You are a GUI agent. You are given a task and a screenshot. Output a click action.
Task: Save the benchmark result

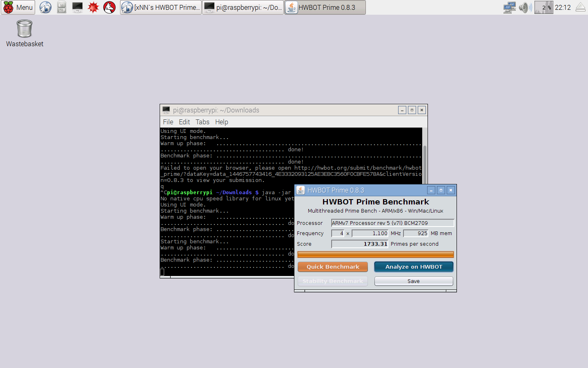point(414,281)
